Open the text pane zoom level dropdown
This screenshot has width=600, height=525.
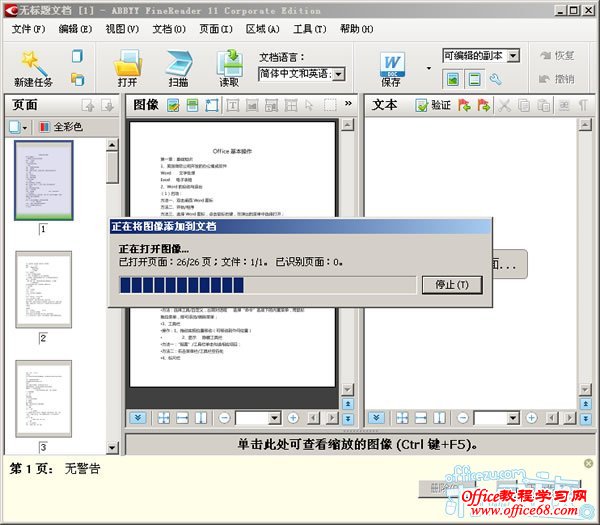(x=513, y=418)
